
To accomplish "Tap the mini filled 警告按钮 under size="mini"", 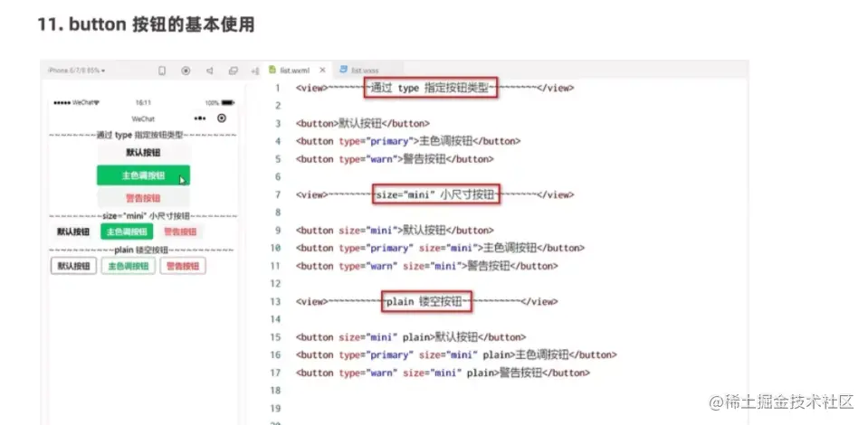I will [x=180, y=231].
